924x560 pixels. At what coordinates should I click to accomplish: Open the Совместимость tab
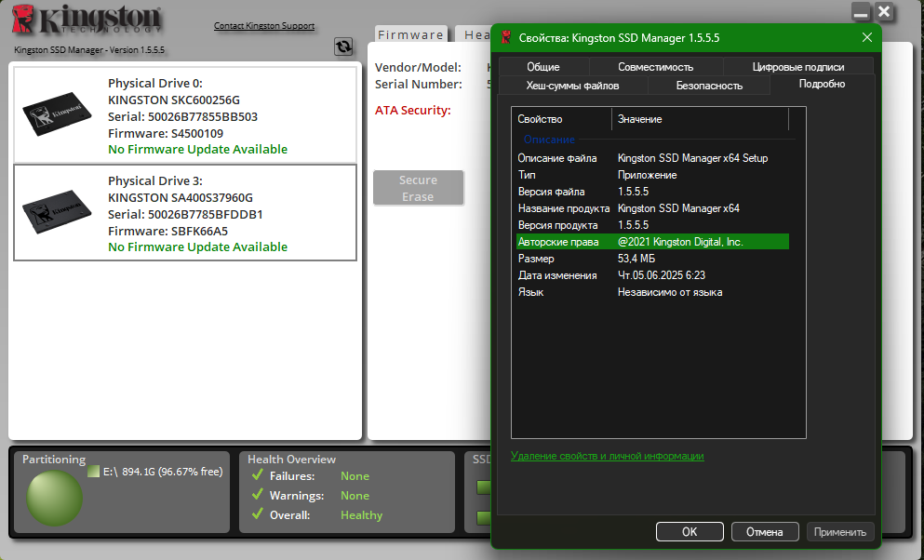[x=655, y=67]
